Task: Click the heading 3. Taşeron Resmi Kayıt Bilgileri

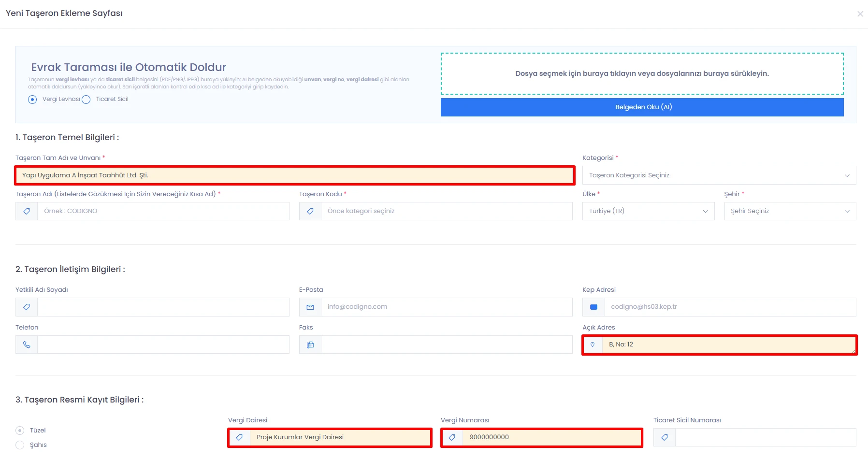Action: [79, 400]
